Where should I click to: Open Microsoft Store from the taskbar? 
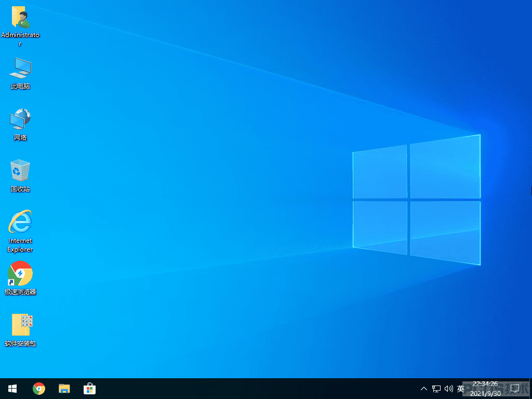click(89, 389)
